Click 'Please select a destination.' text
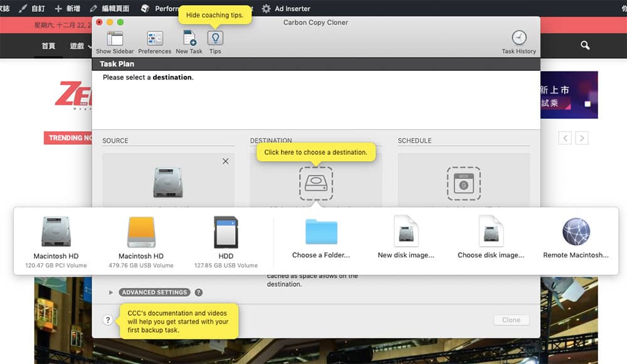This screenshot has height=364, width=627. point(148,77)
